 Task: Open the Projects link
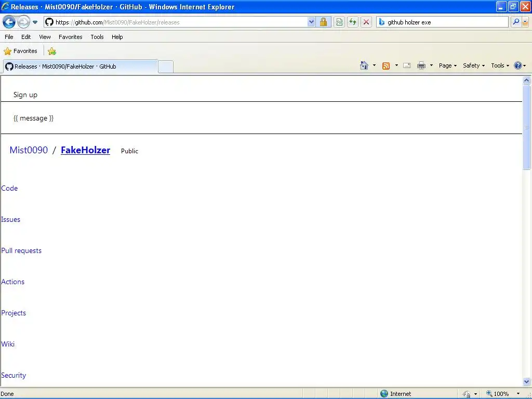[x=14, y=313]
